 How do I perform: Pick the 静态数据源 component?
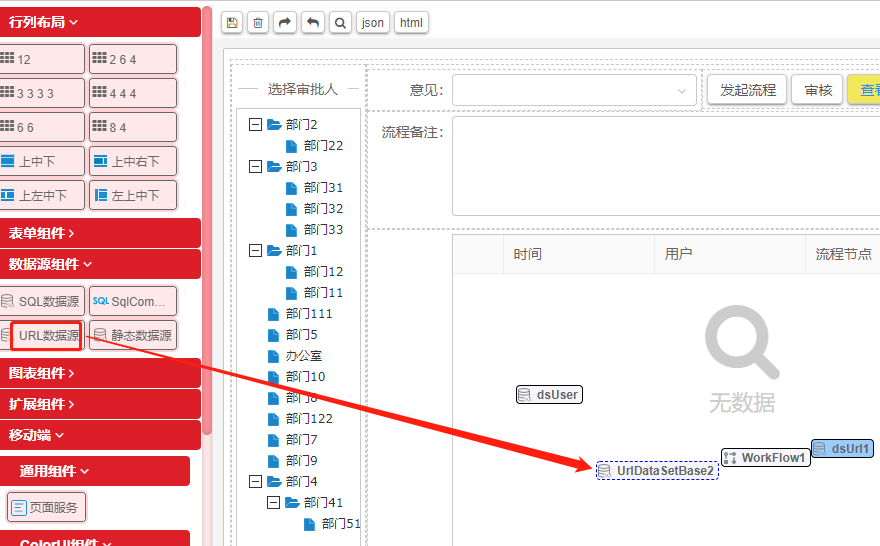click(132, 335)
